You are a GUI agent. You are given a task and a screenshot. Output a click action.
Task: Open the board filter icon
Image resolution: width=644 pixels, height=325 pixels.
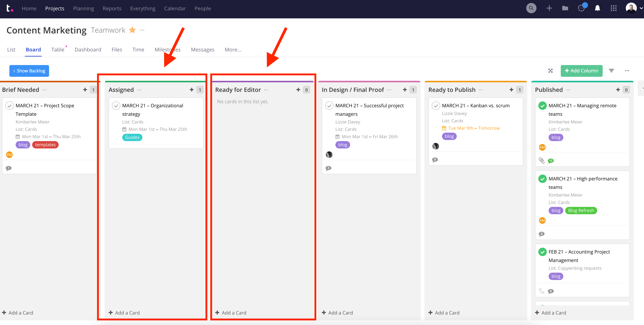611,71
